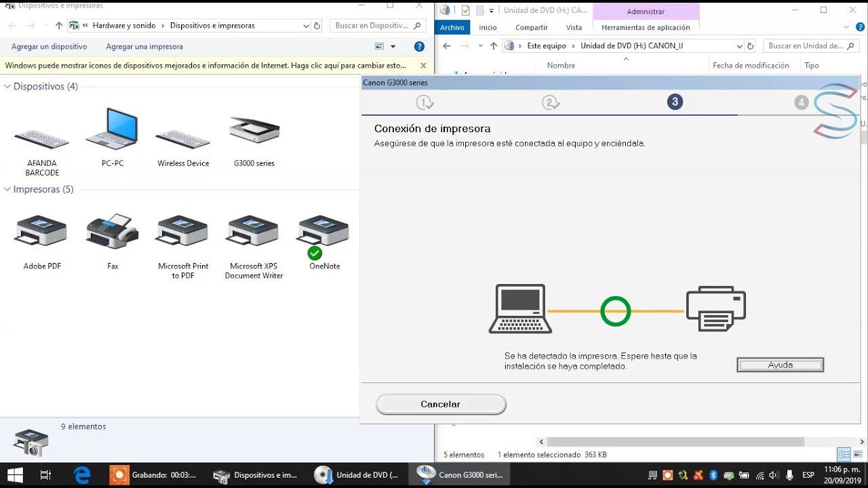Click Ayuda button in Canon installer
This screenshot has width=868, height=488.
781,365
